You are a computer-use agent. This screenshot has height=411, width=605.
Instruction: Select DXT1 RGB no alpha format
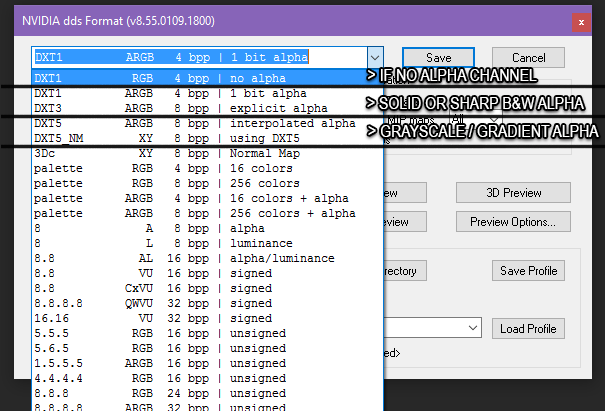(208, 78)
